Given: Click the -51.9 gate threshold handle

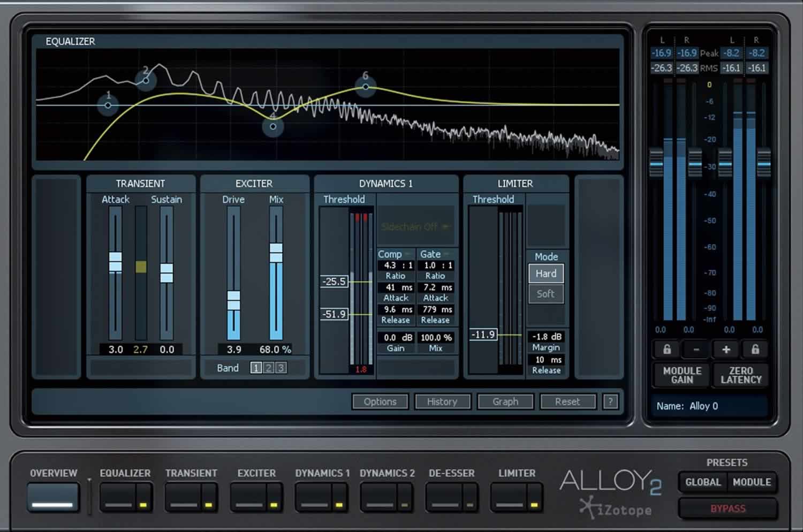Looking at the screenshot, I should coord(335,314).
